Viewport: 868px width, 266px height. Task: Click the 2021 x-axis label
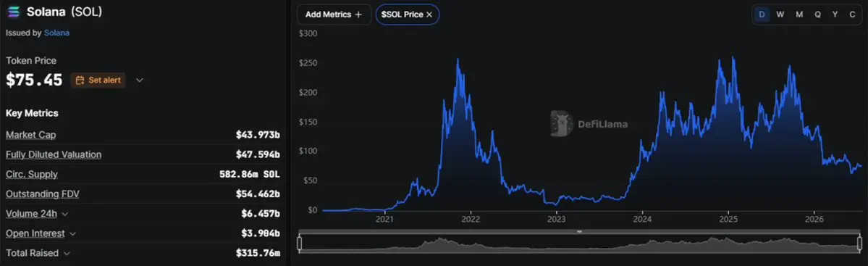384,220
